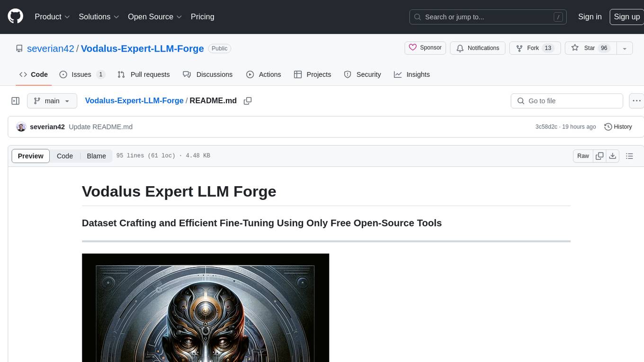The image size is (644, 362).
Task: Copy the file path icon
Action: coord(247,100)
